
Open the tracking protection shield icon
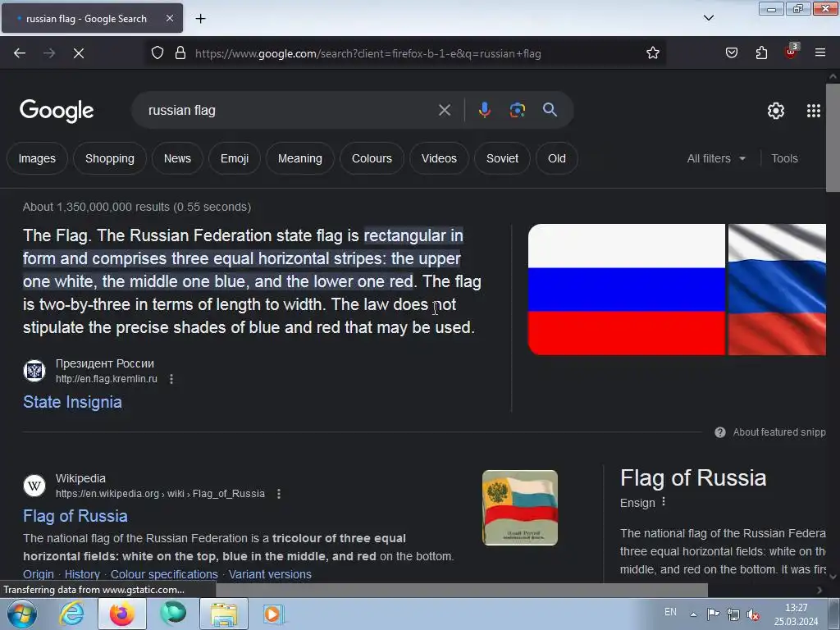157,53
